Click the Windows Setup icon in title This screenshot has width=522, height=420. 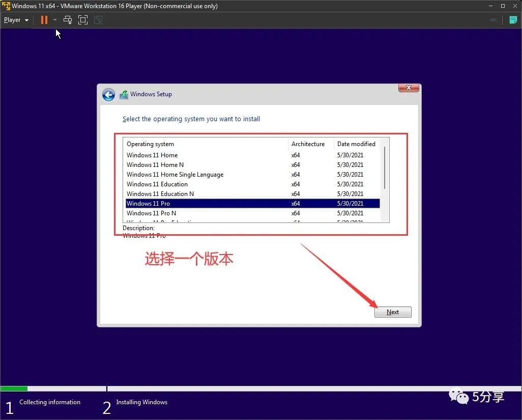[124, 95]
